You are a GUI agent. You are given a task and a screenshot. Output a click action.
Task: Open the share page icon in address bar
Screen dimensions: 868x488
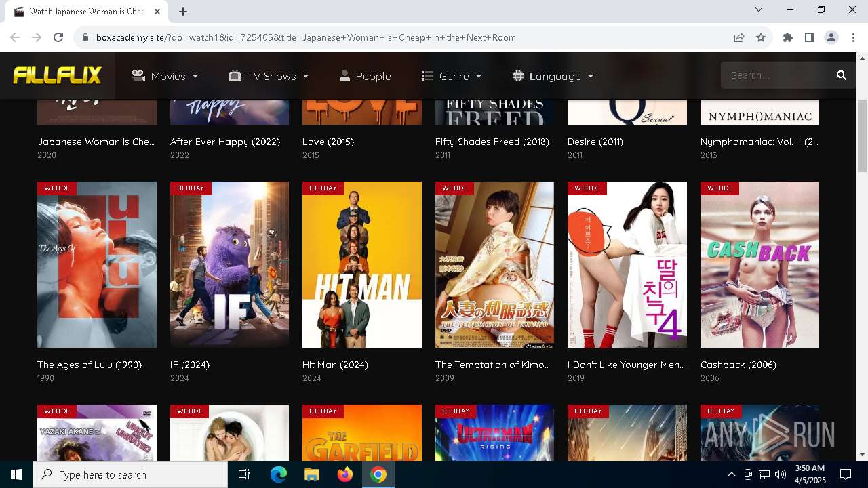(739, 37)
